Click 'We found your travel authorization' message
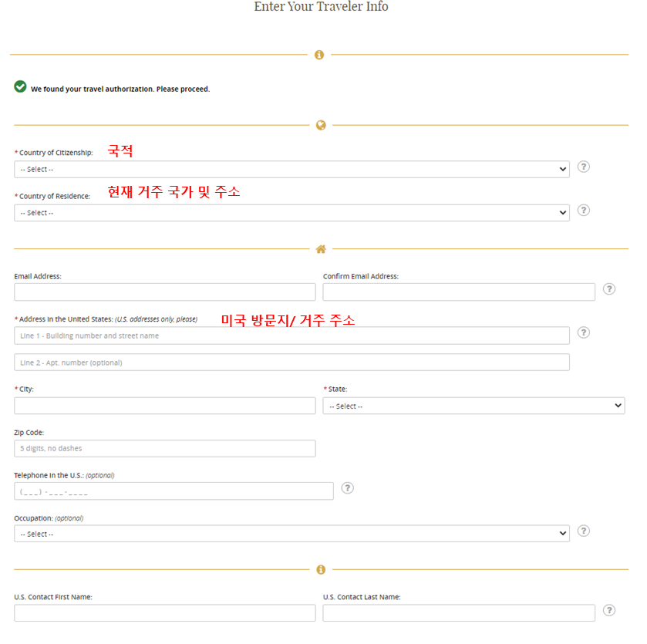647x644 pixels. 120,89
